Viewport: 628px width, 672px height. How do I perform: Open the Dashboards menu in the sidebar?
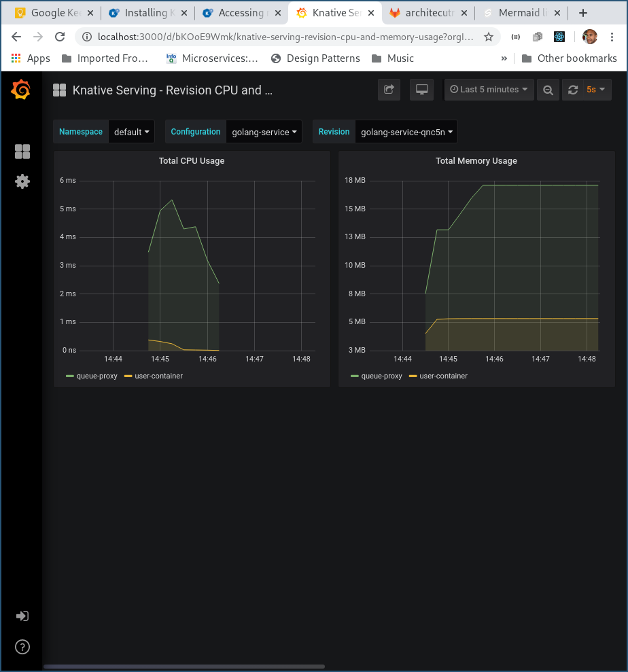pyautogui.click(x=22, y=152)
